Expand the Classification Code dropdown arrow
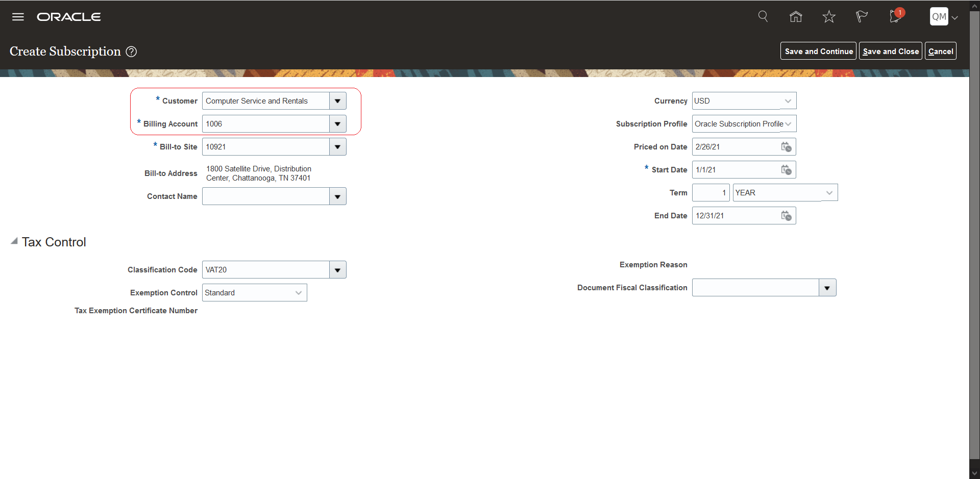 click(x=338, y=270)
